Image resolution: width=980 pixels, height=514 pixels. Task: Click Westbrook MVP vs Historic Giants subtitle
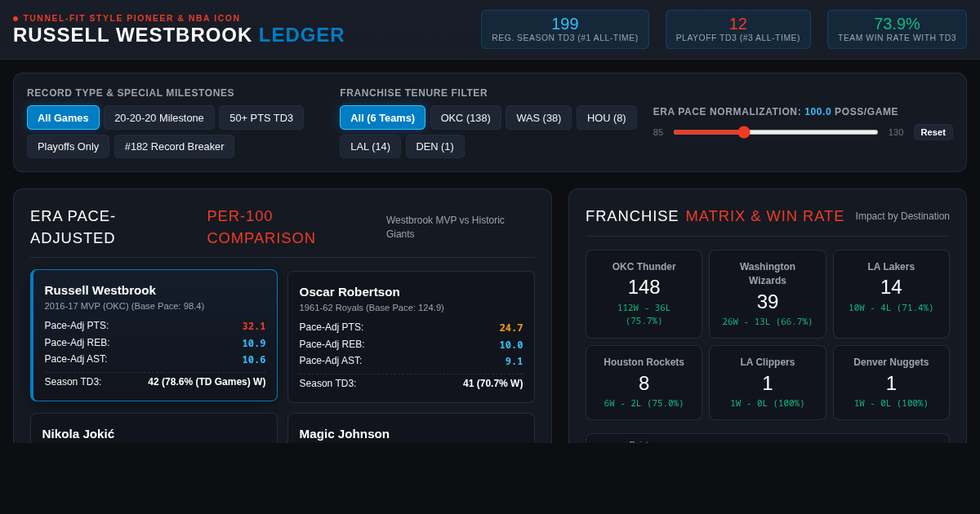(x=446, y=227)
